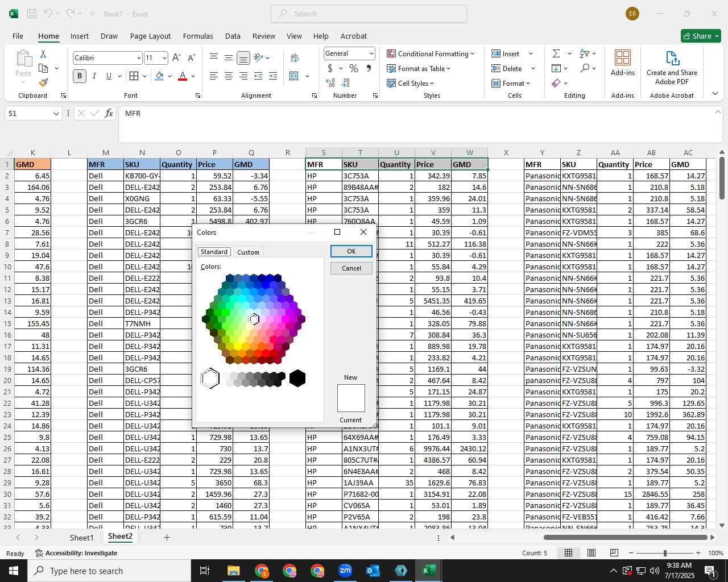The width and height of the screenshot is (728, 582).
Task: Toggle Align Left
Action: tap(214, 76)
